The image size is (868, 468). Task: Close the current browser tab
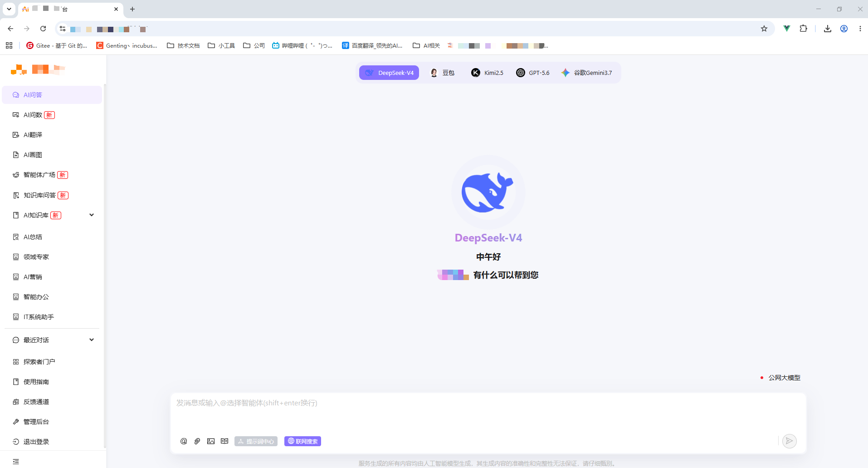[116, 9]
